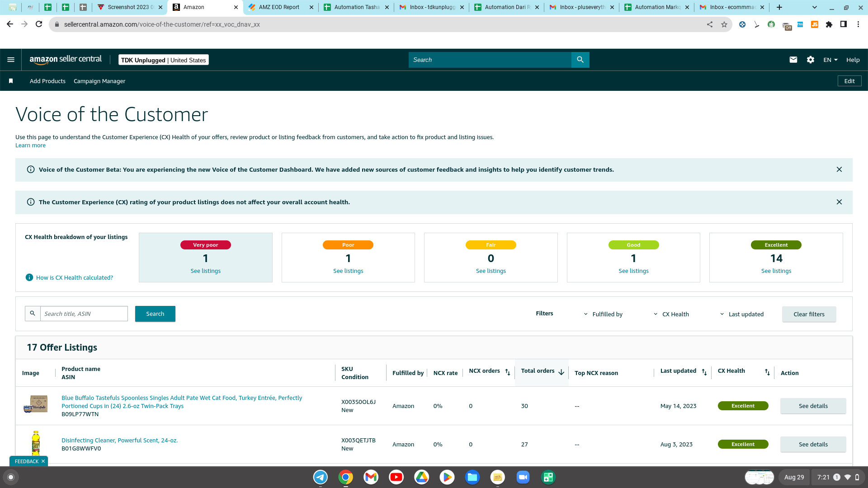Click the browser back arrow
868x488 pixels.
pyautogui.click(x=10, y=24)
